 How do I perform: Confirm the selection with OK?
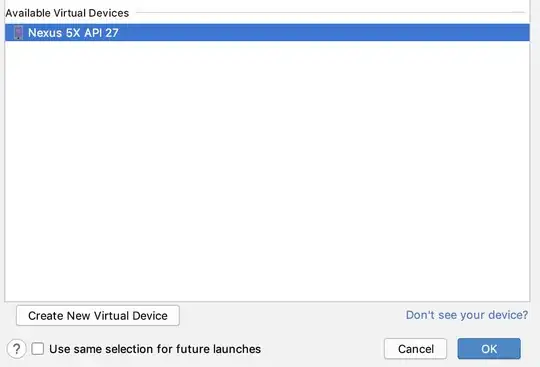pos(489,349)
